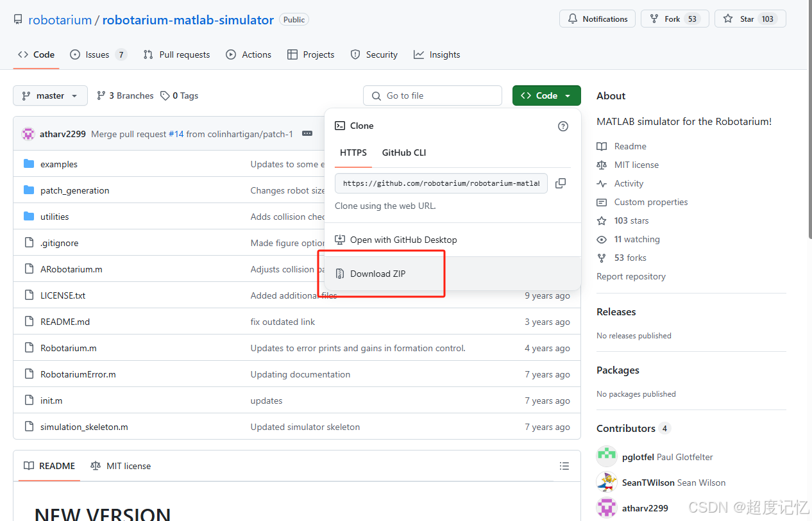Viewport: 812px width, 521px height.
Task: Open the Releases heading link
Action: point(616,311)
